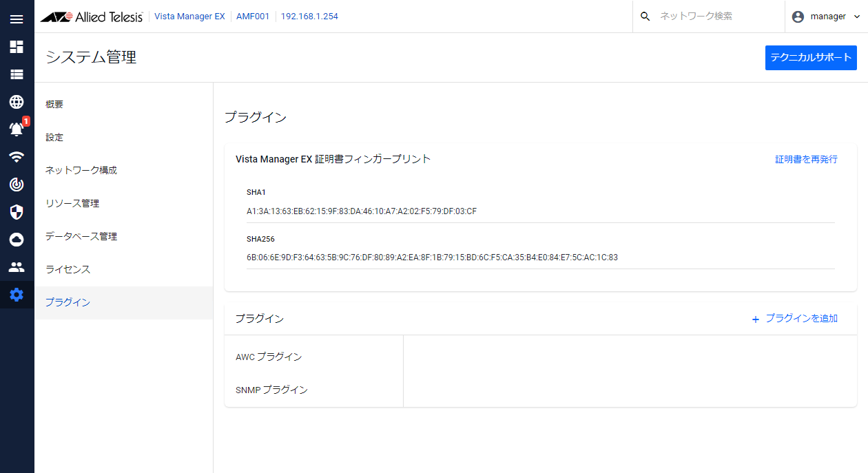
Task: Open the ライセンス menu item
Action: pos(68,270)
